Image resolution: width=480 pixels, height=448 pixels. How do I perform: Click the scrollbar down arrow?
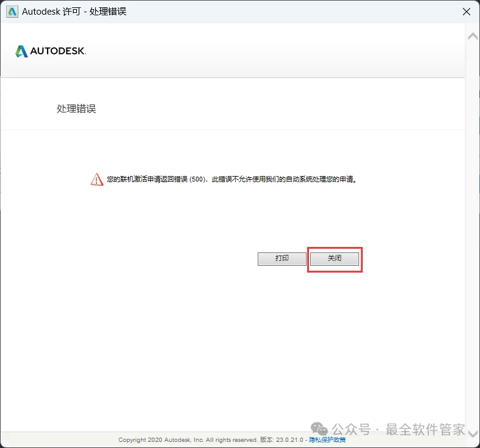pos(473,433)
